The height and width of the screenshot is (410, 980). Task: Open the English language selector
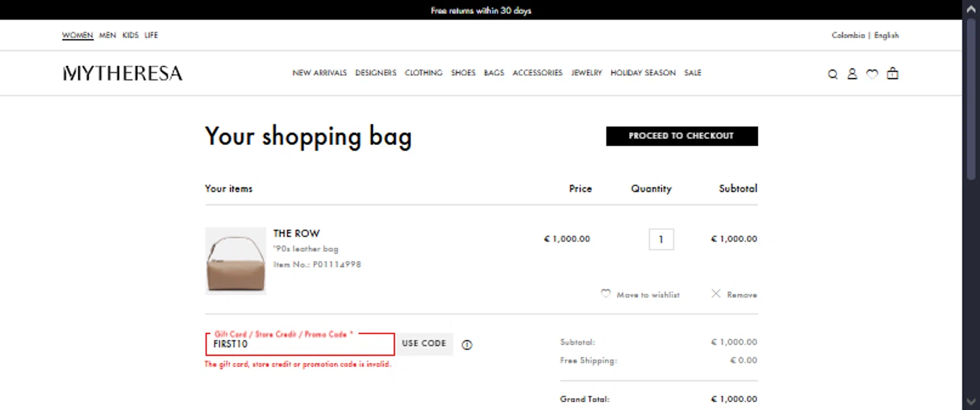887,35
